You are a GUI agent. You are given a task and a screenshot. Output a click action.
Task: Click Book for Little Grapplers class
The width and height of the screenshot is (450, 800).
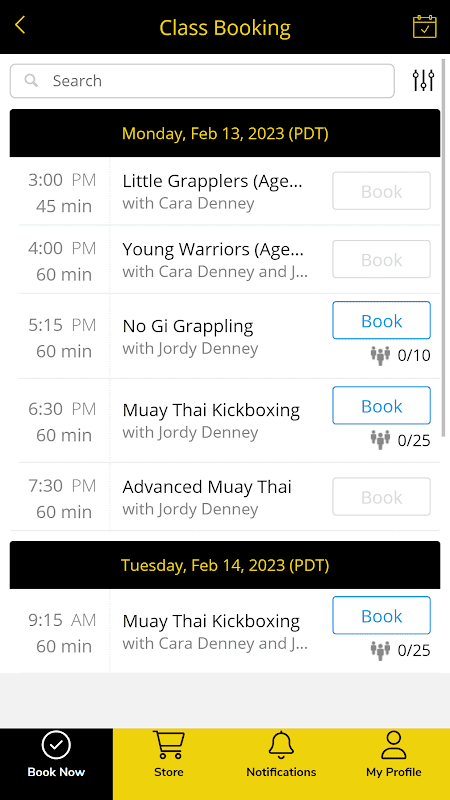382,191
